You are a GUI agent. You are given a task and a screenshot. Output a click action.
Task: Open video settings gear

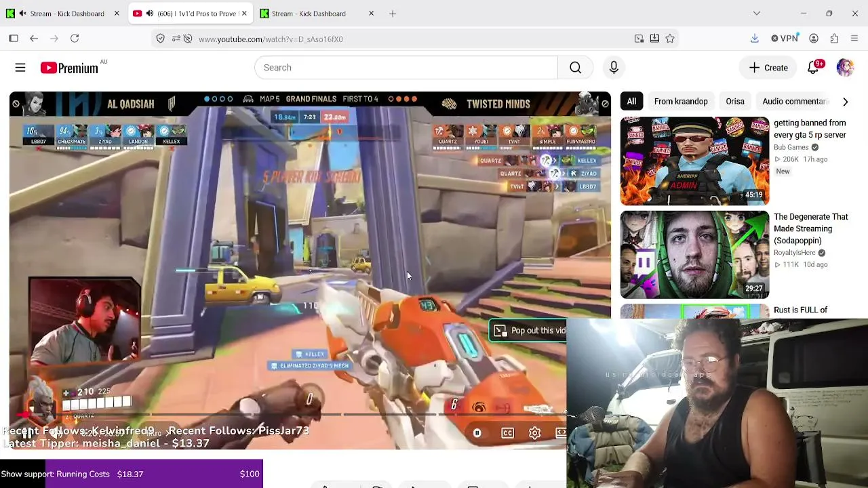534,433
